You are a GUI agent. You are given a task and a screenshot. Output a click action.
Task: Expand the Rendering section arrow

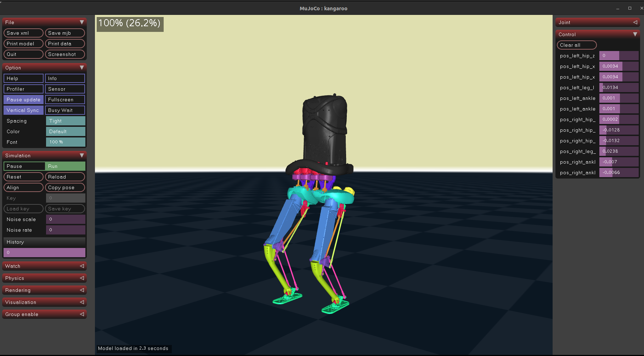82,290
